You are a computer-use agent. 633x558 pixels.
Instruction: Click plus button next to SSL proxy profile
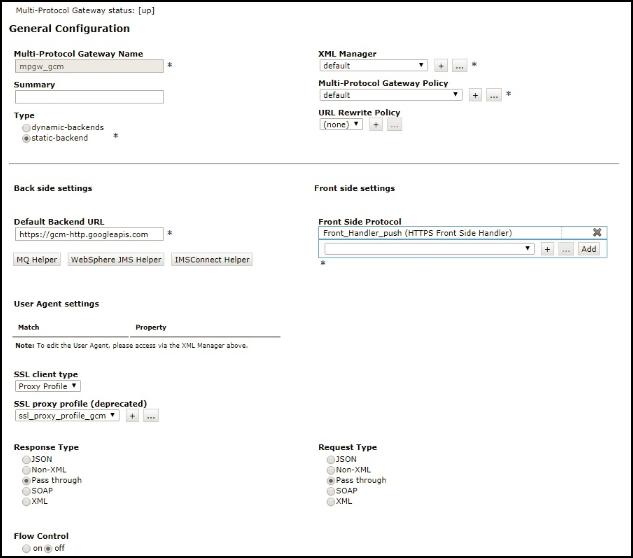132,415
